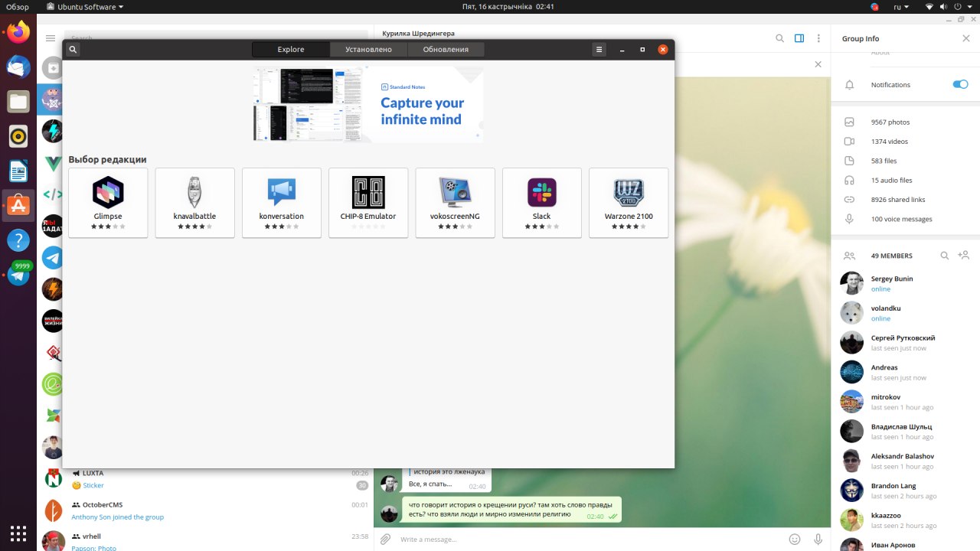Open the Обзор activities overview

tap(18, 7)
